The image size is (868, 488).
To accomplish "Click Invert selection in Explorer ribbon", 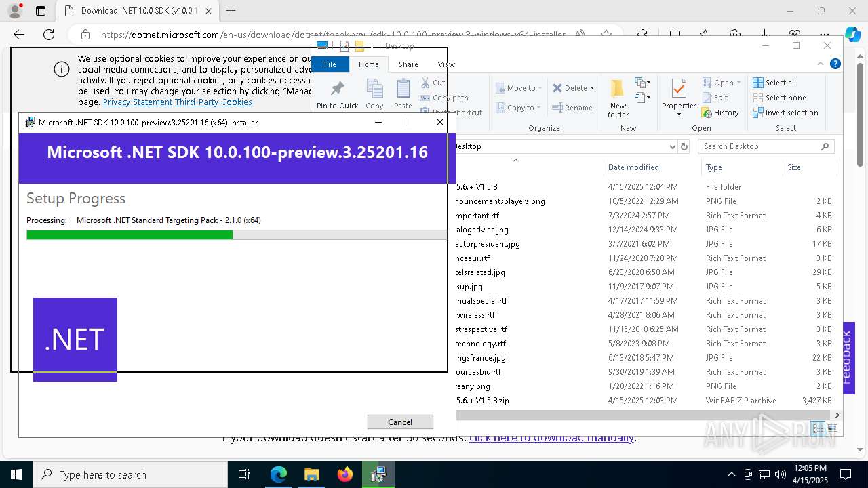I will click(x=785, y=113).
